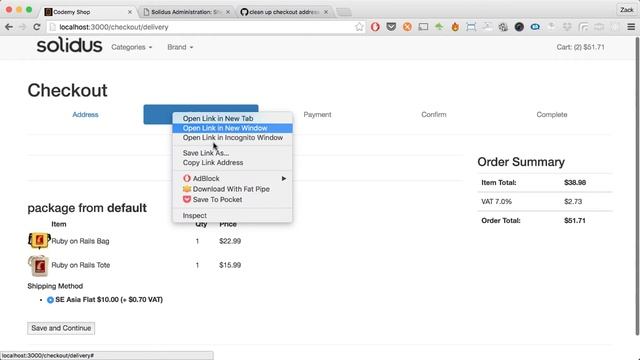Click the Solidus logo
640x360 pixels.
click(x=69, y=45)
